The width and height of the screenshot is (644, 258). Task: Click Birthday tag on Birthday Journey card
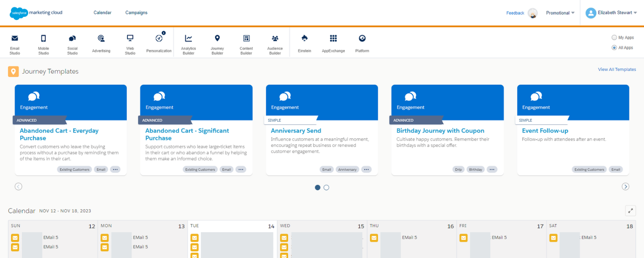pos(476,169)
